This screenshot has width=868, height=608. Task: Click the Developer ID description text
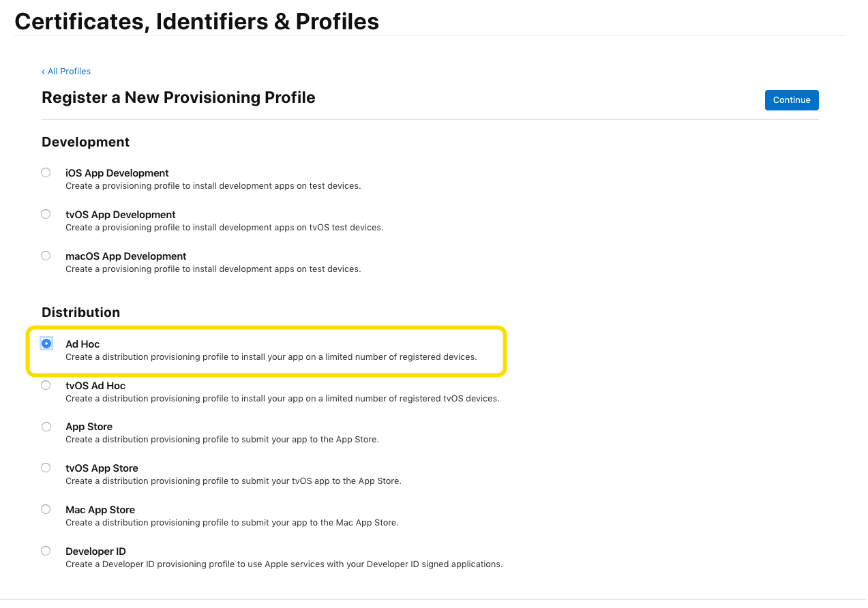284,564
